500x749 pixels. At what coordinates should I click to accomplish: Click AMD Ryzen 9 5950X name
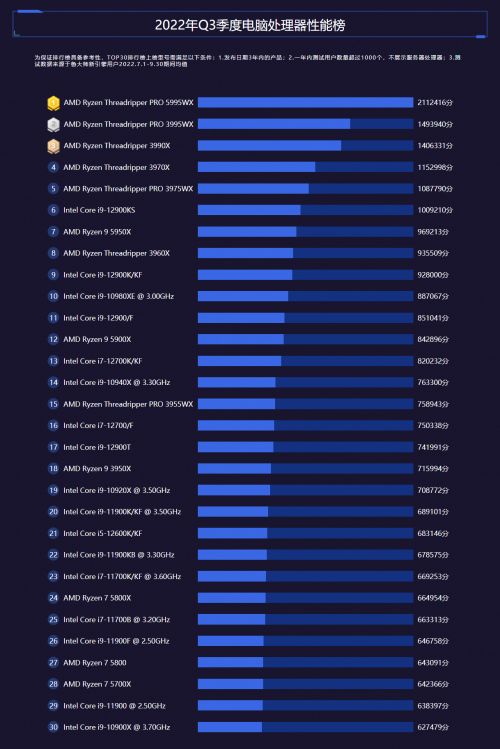point(97,232)
